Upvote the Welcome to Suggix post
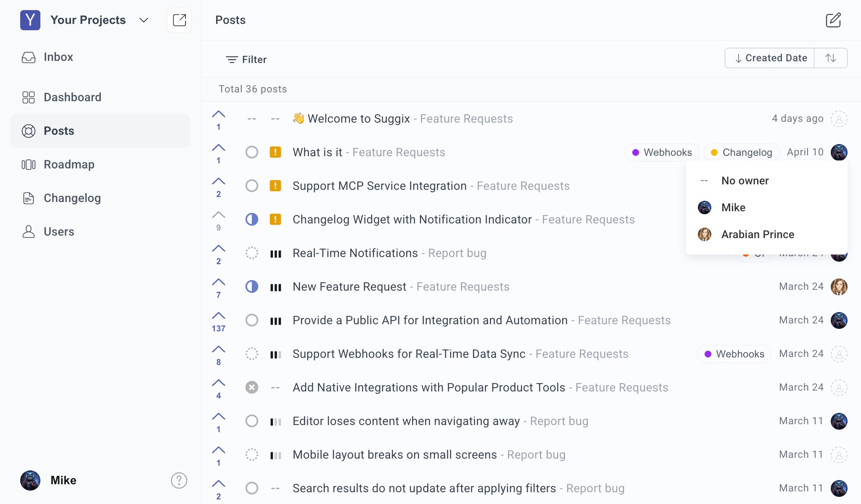This screenshot has height=504, width=861. pos(219,119)
